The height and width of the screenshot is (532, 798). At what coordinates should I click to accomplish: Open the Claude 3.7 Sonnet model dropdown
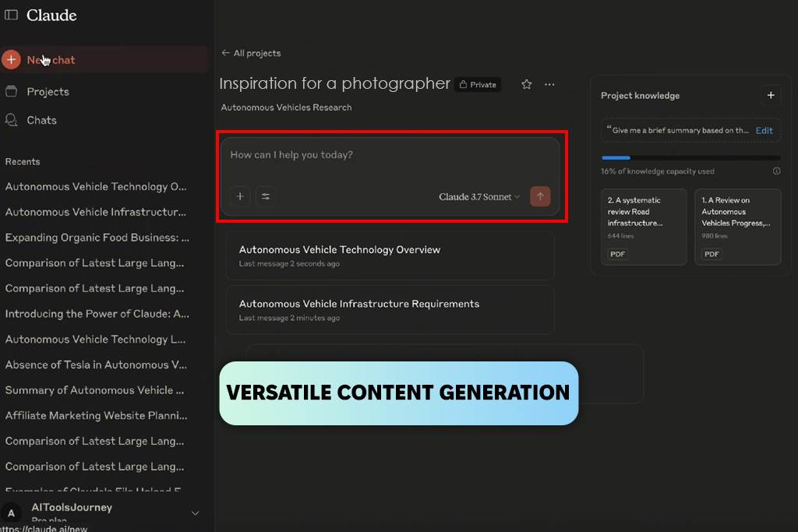[479, 197]
